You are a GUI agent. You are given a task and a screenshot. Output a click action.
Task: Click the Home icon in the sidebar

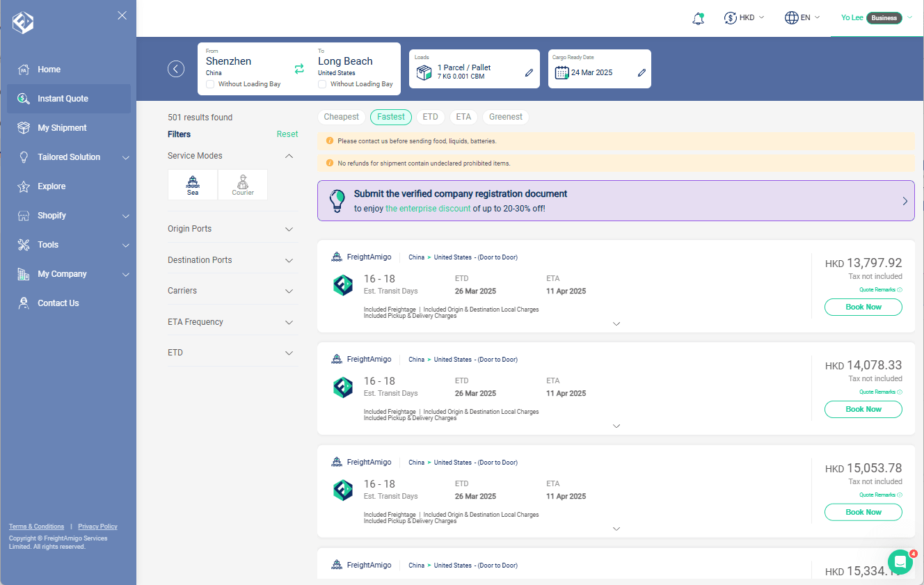click(x=24, y=70)
